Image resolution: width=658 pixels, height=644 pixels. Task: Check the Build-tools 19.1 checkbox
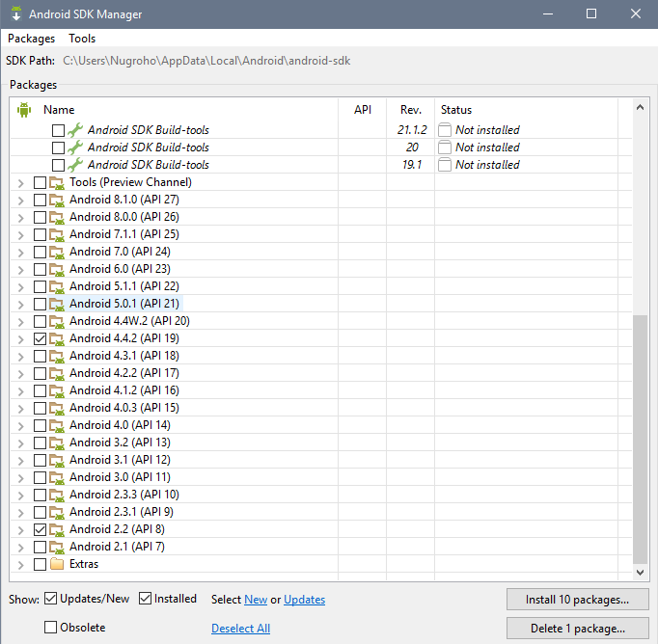[x=58, y=165]
